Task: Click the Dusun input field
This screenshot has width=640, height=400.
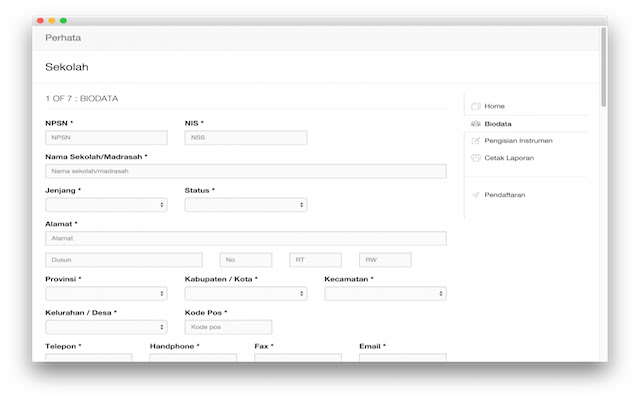Action: (x=124, y=260)
